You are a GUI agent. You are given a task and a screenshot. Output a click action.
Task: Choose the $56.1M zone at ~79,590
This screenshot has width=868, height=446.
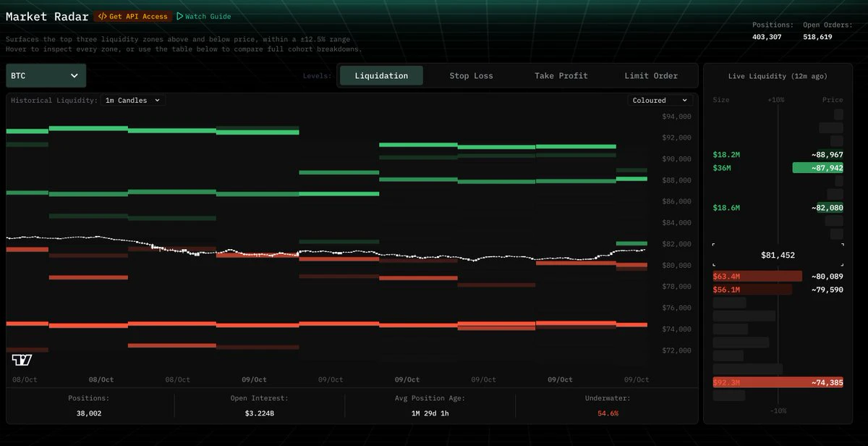pos(778,290)
